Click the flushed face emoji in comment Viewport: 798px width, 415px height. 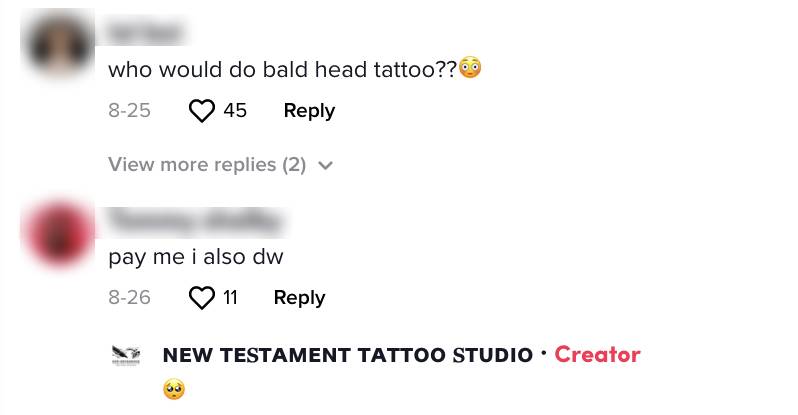pos(470,68)
